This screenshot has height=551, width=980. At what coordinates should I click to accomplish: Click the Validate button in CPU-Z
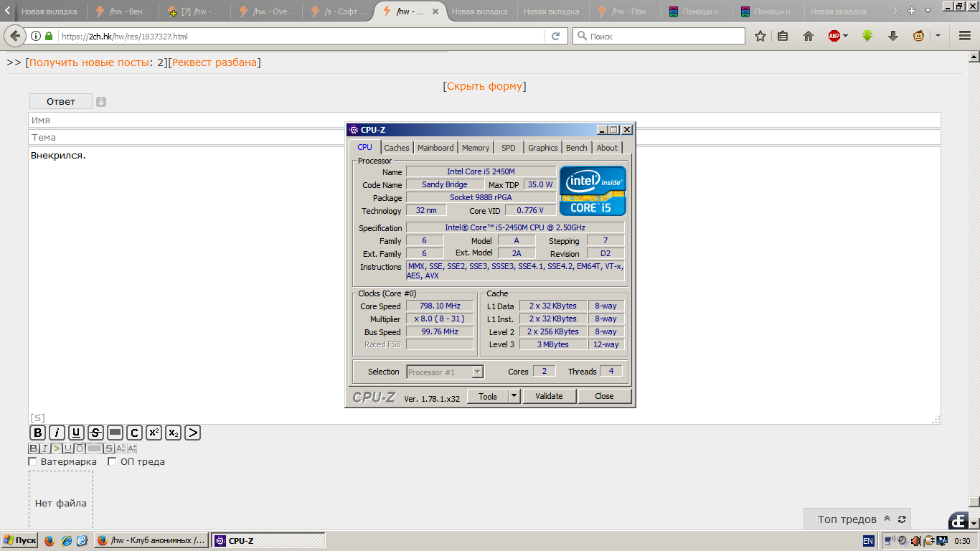click(549, 396)
